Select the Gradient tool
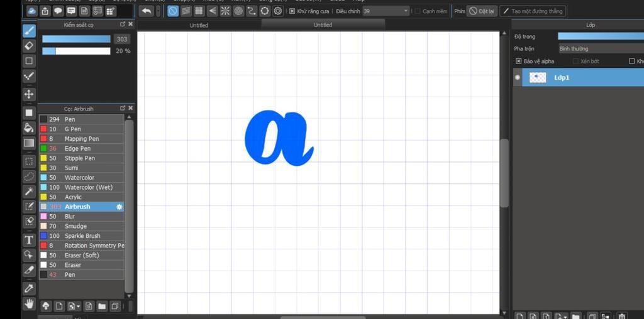The height and width of the screenshot is (319, 644). pos(29,143)
